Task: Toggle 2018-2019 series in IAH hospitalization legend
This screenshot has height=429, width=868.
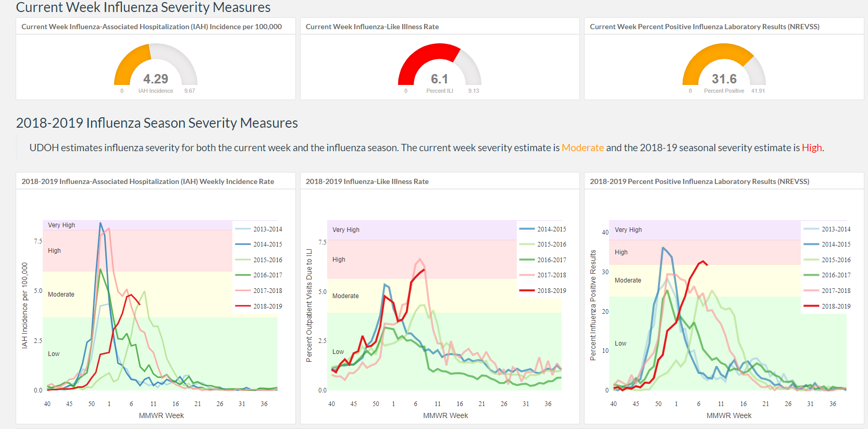Action: (x=258, y=307)
